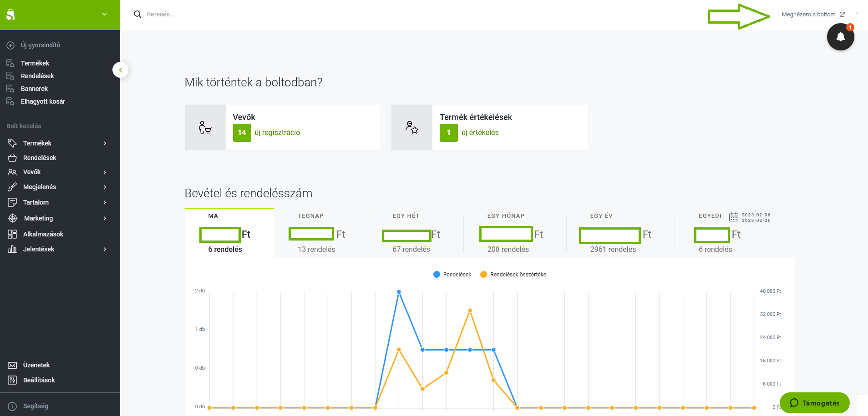The height and width of the screenshot is (416, 868).
Task: Open Üzenetek envelope icon in sidebar
Action: point(12,366)
